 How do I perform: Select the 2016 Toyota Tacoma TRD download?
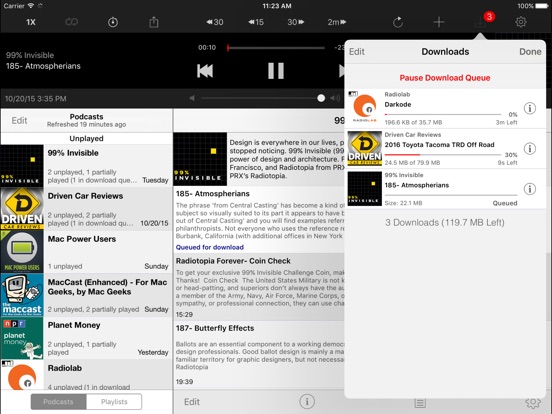coord(446,149)
